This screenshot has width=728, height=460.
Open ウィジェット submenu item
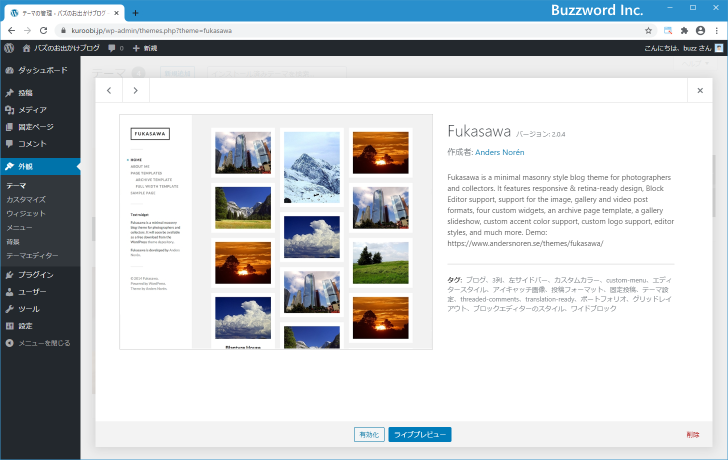coord(26,214)
